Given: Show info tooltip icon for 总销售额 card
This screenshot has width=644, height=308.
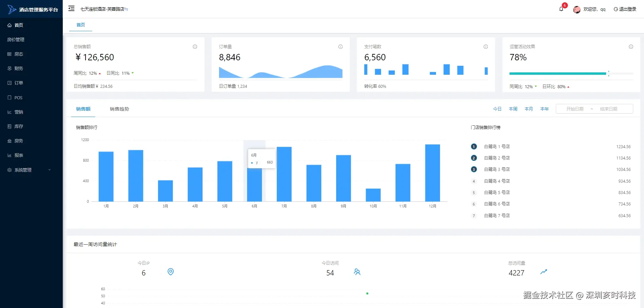Looking at the screenshot, I should [x=195, y=47].
